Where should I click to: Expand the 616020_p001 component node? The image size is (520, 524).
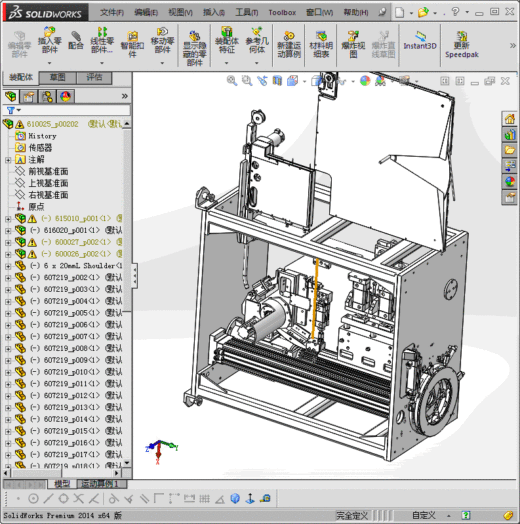(8, 230)
